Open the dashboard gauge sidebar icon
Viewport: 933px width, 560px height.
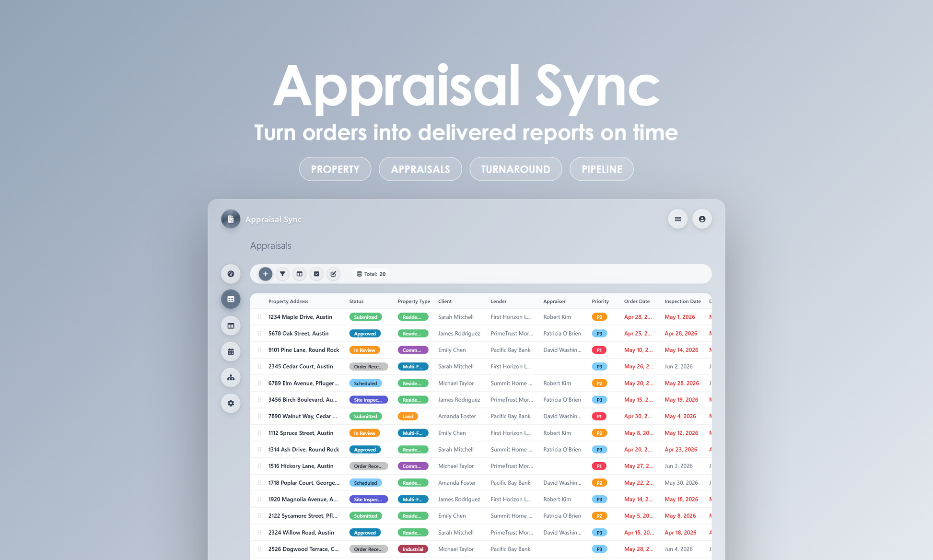tap(231, 274)
